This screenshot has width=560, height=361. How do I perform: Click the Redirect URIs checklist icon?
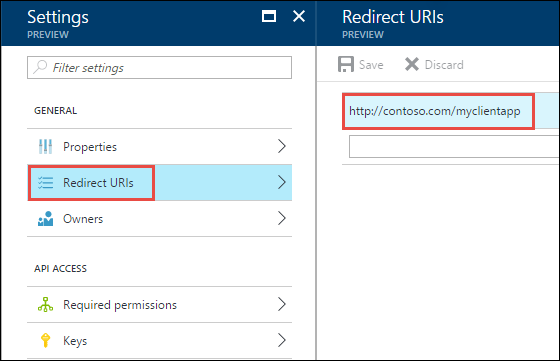pos(45,182)
